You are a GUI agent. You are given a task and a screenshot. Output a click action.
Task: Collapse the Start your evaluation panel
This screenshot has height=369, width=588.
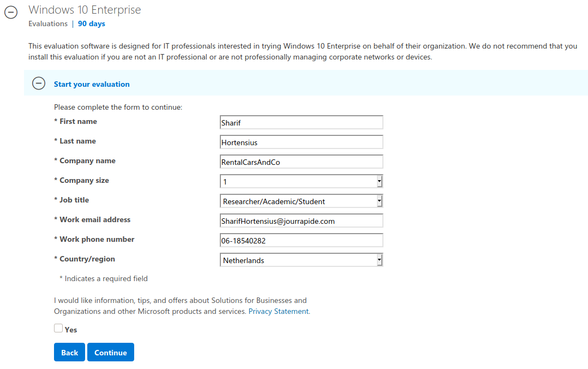tap(39, 84)
